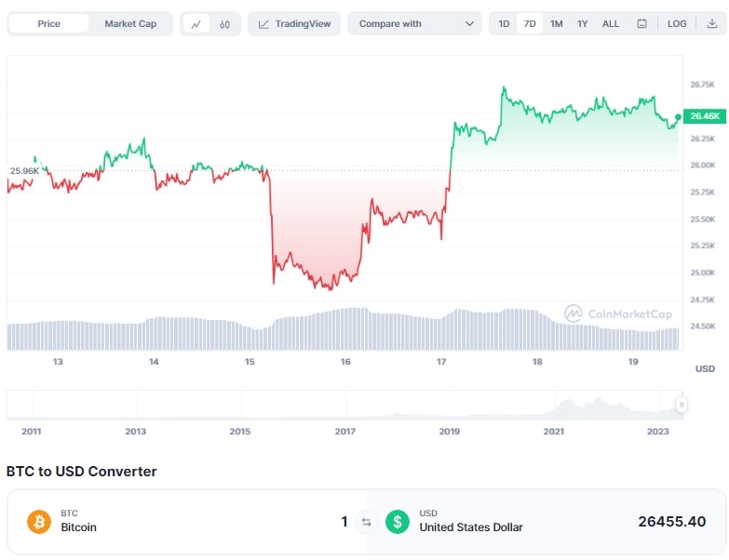Screen dimensions: 729x560
Task: Toggle the LOG scale option
Action: point(677,23)
